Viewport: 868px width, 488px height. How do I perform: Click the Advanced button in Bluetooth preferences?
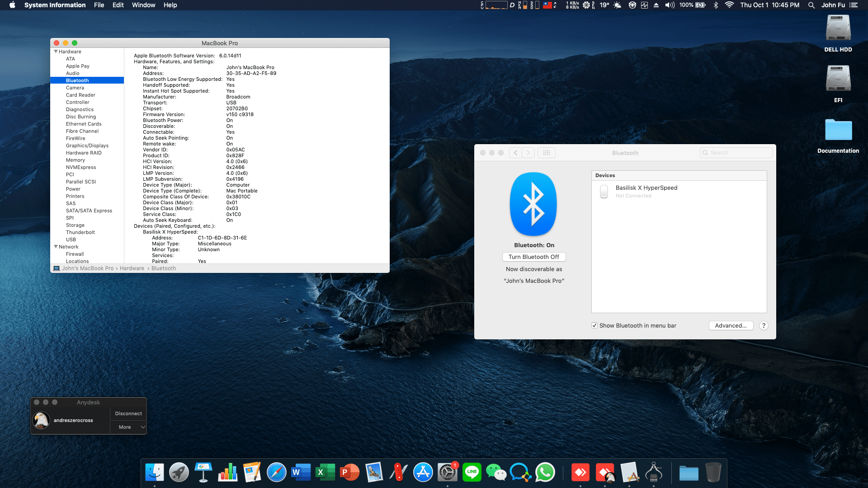click(731, 325)
